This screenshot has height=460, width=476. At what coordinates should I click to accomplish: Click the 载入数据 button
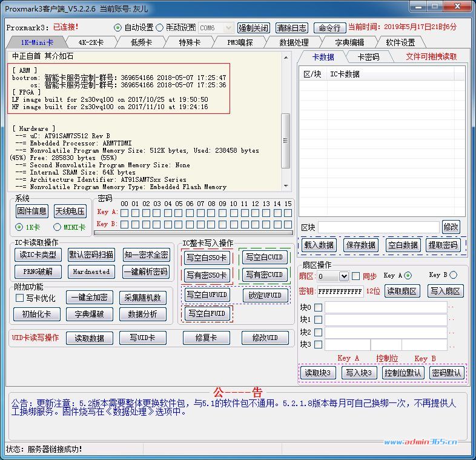click(x=319, y=245)
